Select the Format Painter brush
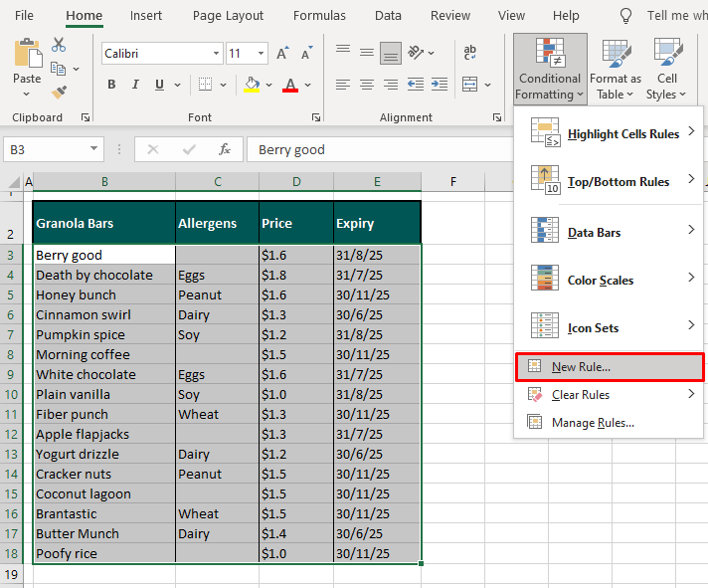The height and width of the screenshot is (588, 708). (x=59, y=93)
